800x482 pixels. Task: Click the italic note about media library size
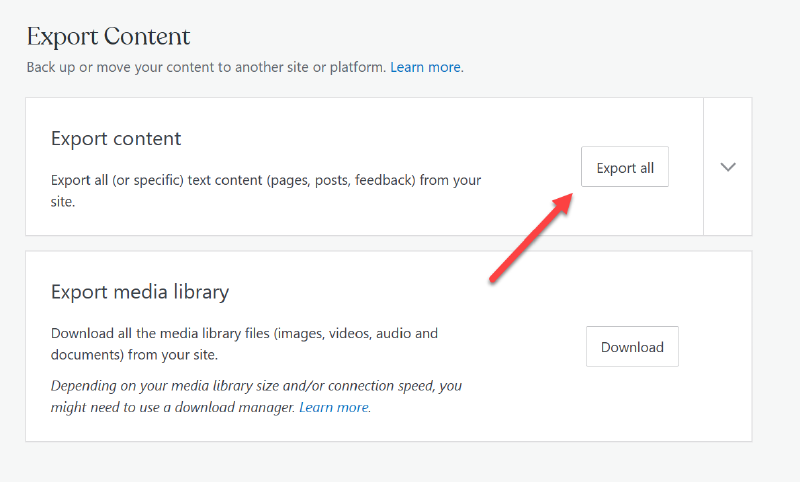tap(255, 385)
